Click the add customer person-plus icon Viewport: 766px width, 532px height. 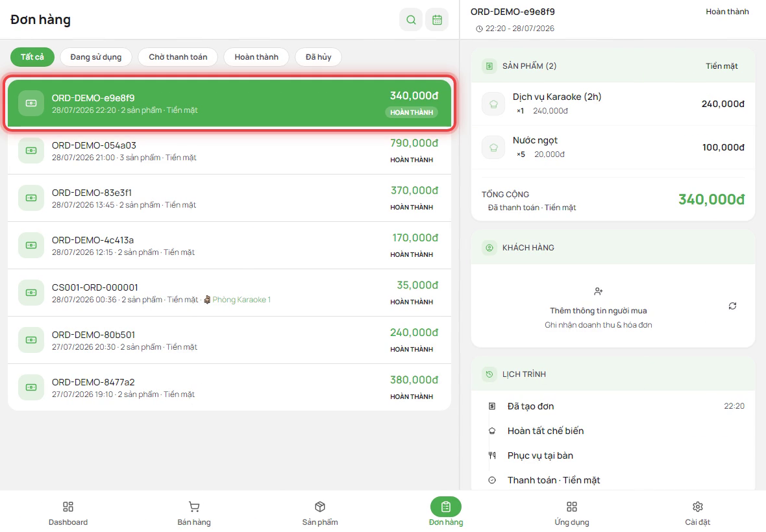[x=598, y=291]
